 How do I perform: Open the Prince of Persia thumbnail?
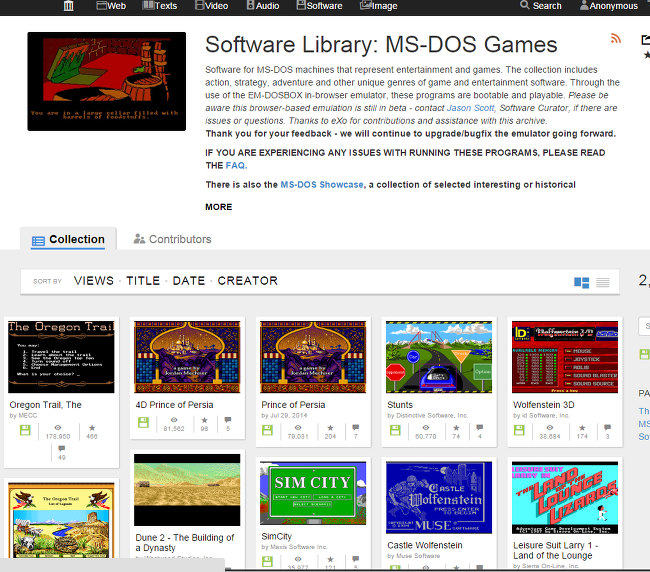click(x=313, y=357)
